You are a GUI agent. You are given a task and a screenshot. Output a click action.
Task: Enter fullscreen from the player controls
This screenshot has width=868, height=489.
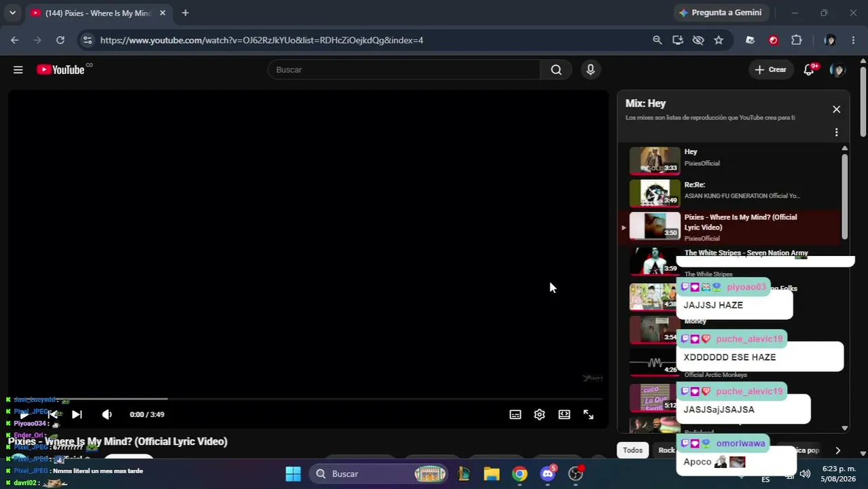(589, 414)
